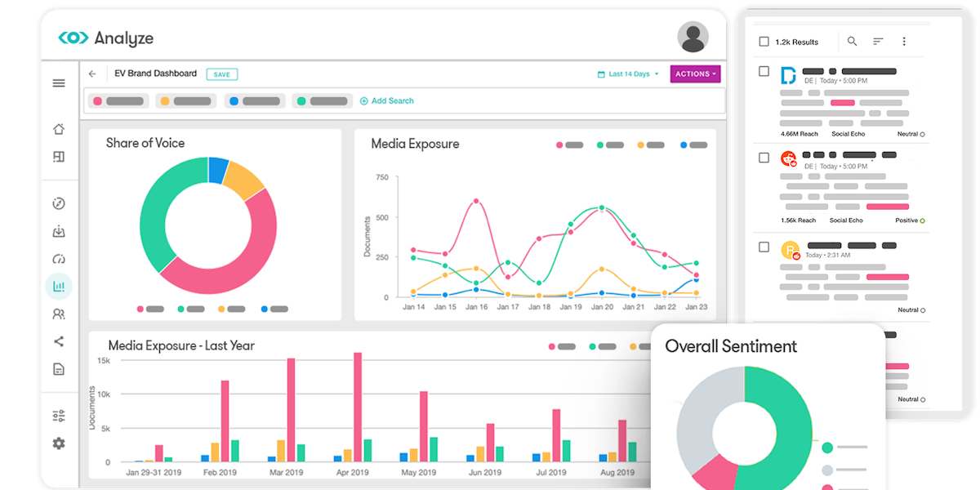Check the checkbox on the Positive result
980x490 pixels.
(x=764, y=155)
